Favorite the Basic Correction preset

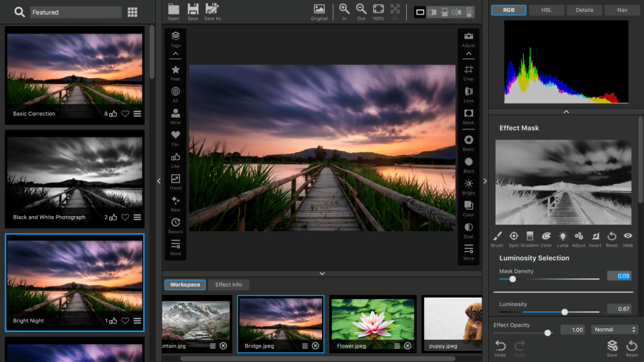[x=125, y=114]
